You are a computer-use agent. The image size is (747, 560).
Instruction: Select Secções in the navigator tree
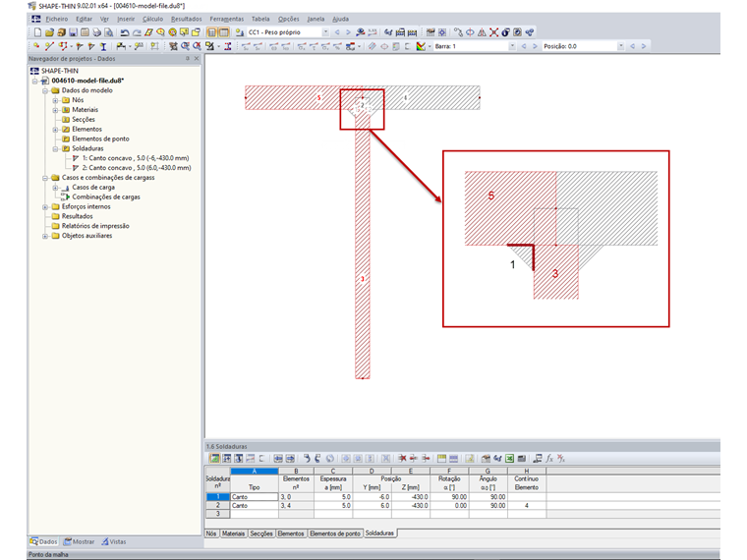[84, 120]
